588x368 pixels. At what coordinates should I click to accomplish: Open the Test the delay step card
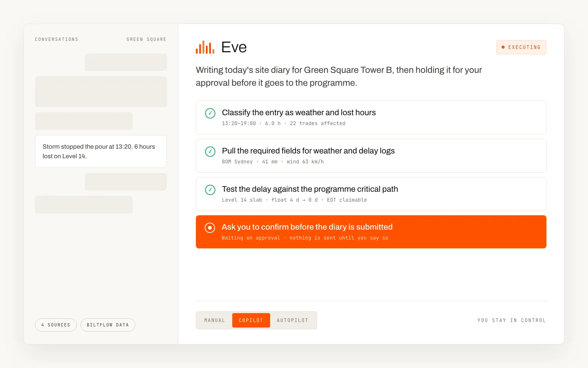[371, 194]
